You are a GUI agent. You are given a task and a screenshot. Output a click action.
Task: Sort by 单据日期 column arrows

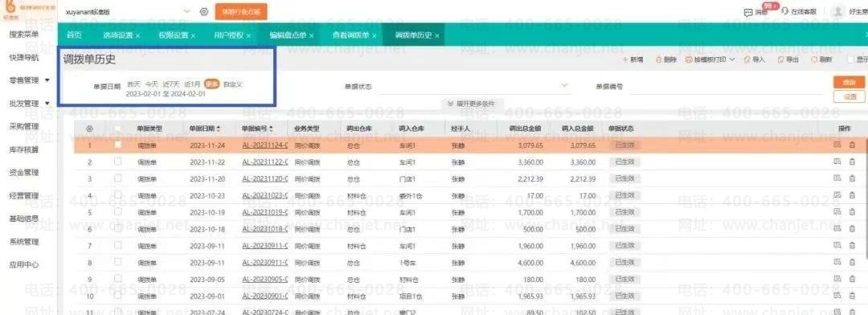(x=218, y=129)
